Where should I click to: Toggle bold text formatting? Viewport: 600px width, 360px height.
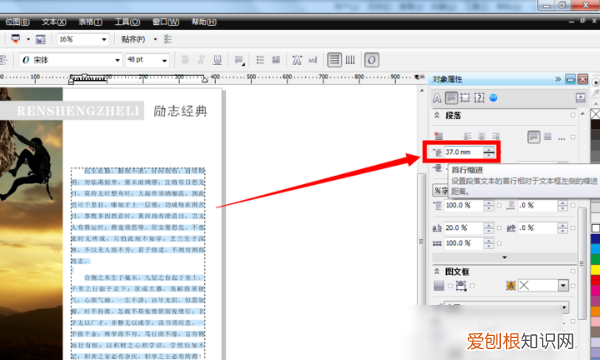[185, 60]
